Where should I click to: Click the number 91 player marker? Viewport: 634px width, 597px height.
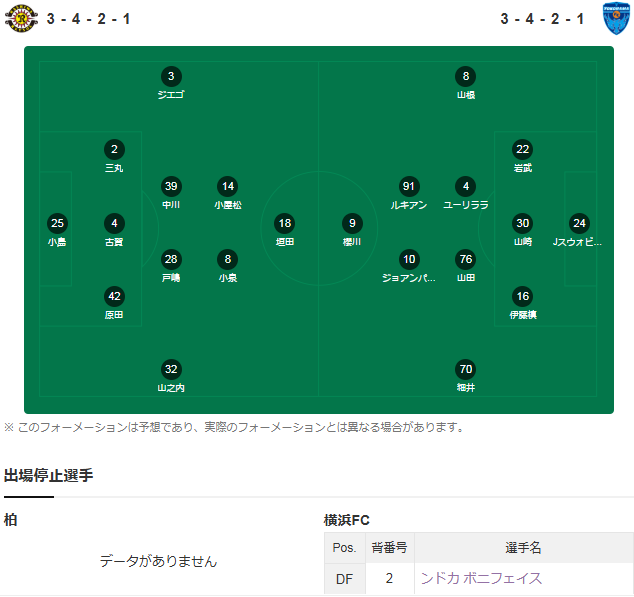tap(409, 186)
